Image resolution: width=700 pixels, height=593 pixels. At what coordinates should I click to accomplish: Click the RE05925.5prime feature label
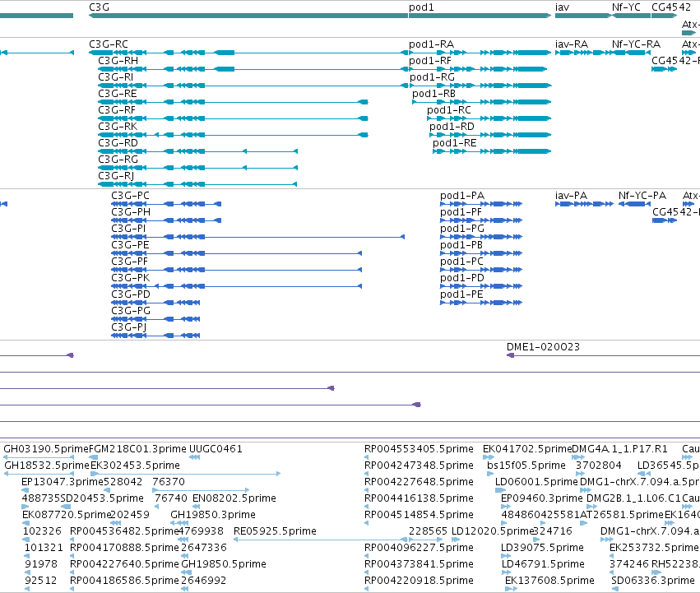[275, 531]
